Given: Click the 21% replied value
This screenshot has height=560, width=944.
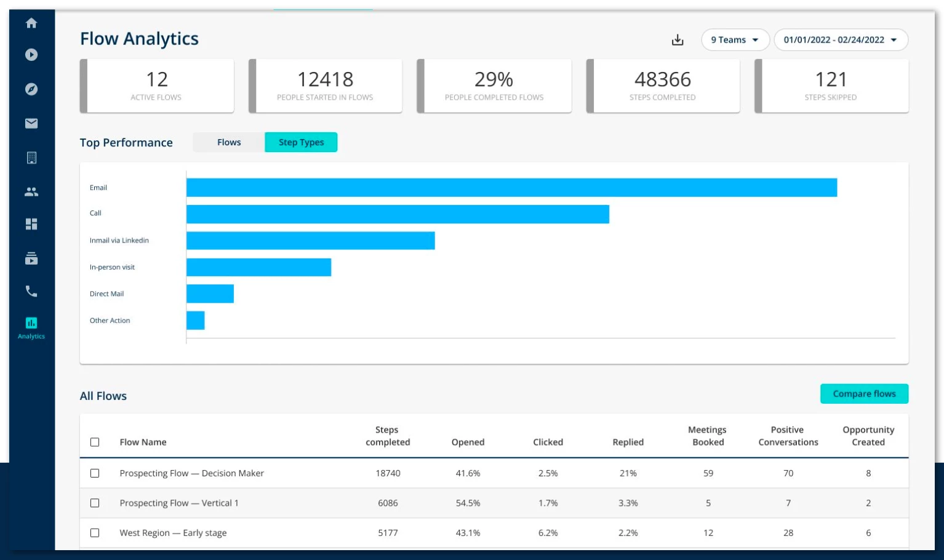Looking at the screenshot, I should pyautogui.click(x=628, y=473).
